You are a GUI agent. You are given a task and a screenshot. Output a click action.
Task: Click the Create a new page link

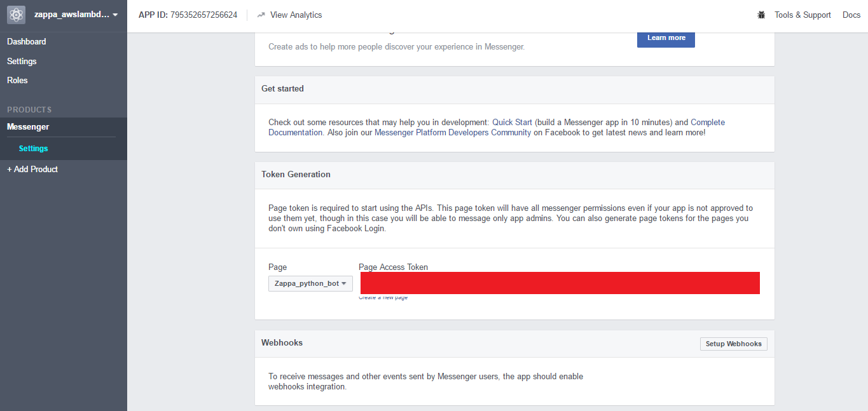[x=383, y=297]
